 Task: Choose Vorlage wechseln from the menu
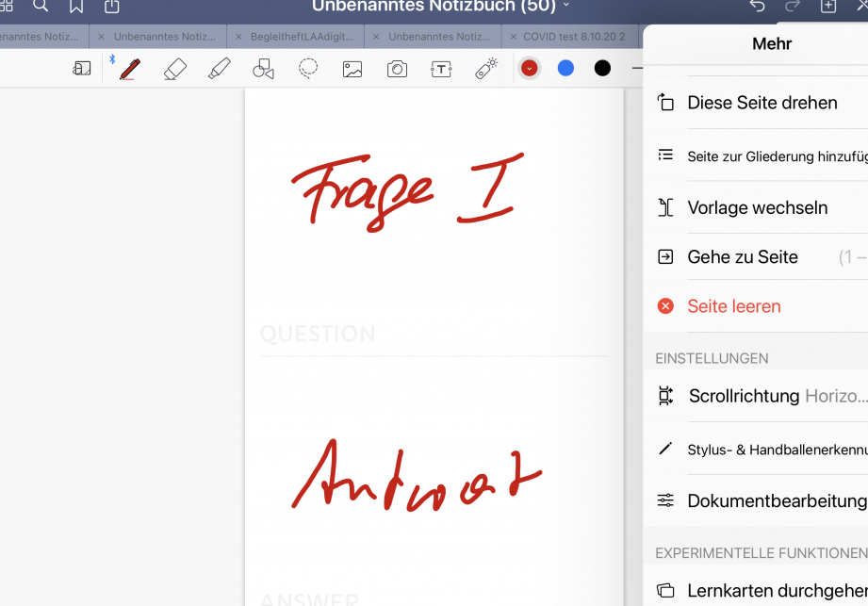[757, 208]
